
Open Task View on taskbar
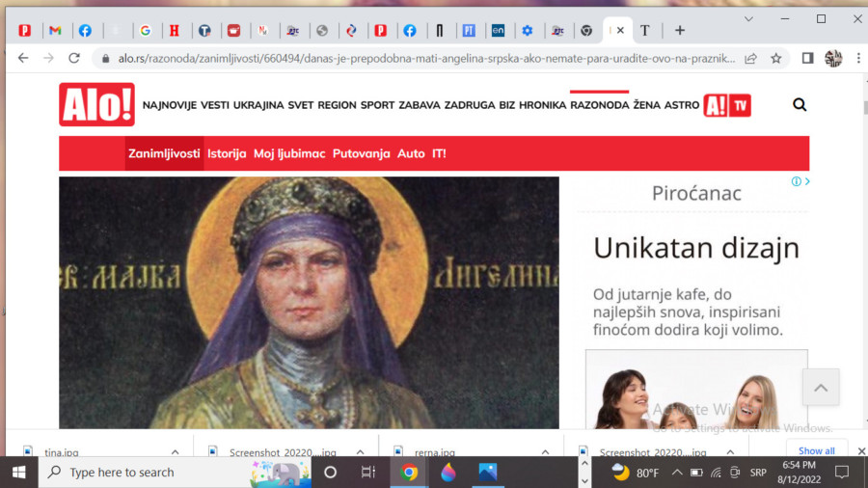point(368,473)
